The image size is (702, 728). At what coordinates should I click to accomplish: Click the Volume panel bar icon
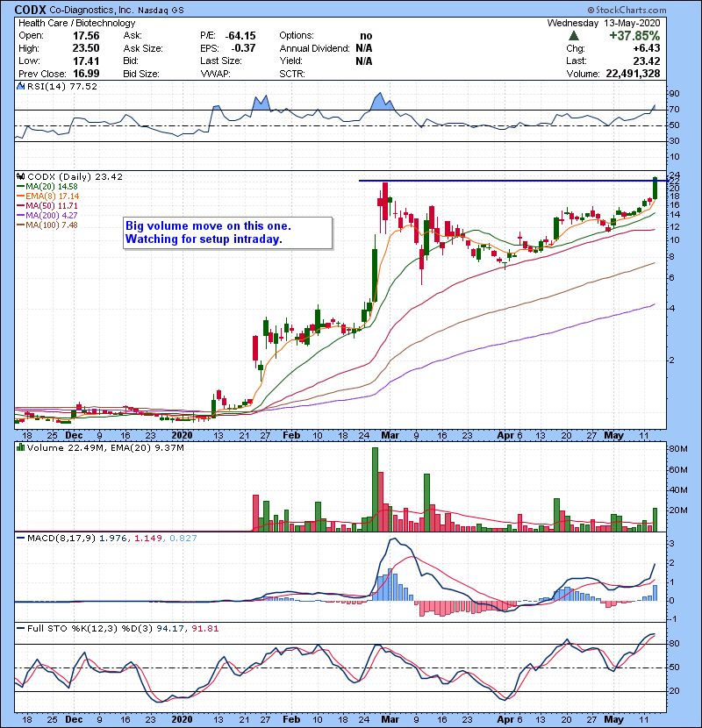20,448
